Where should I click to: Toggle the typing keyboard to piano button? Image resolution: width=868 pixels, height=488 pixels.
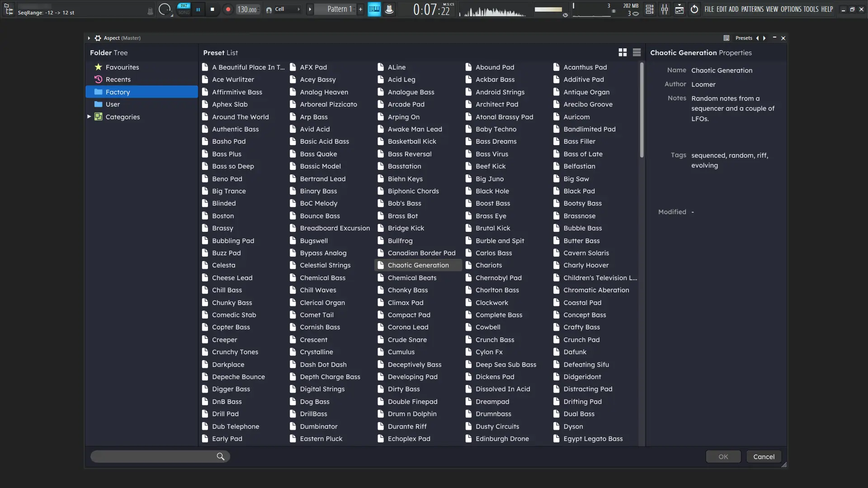point(374,9)
